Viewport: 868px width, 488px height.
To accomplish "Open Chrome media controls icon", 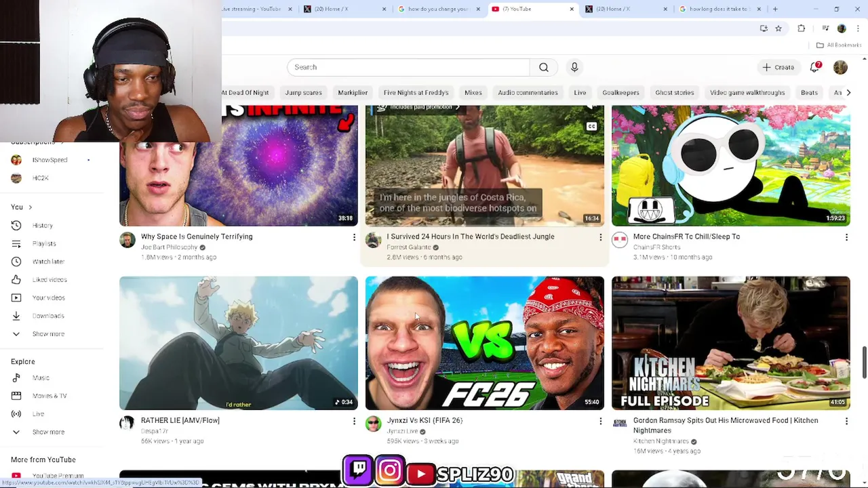I will point(825,28).
